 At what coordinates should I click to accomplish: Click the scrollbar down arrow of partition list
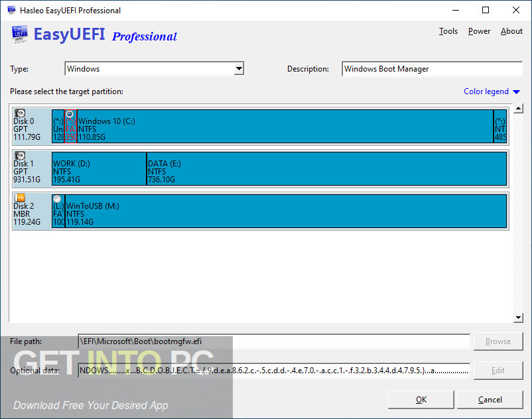(518, 318)
